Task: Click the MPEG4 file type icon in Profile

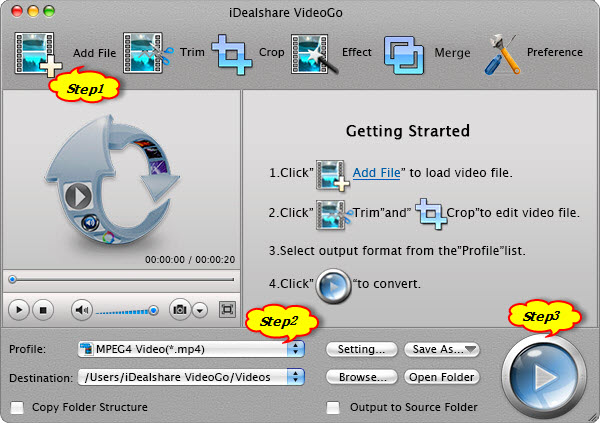Action: point(86,349)
